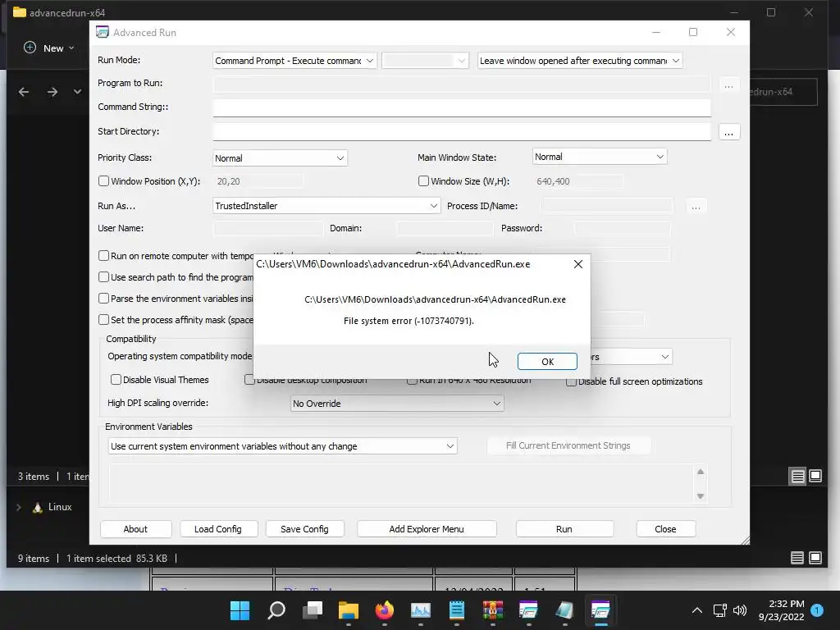Click the Advanced Run title bar icon
Image resolution: width=840 pixels, height=630 pixels.
(x=103, y=32)
